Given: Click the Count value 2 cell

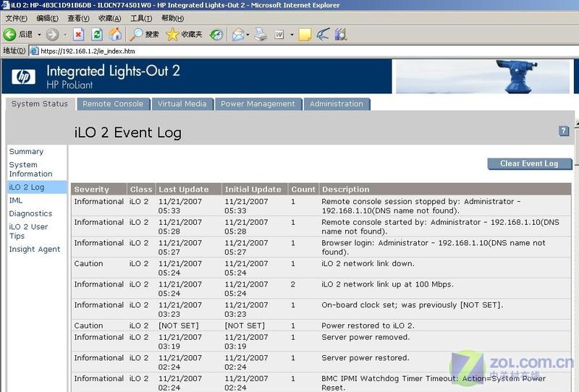Looking at the screenshot, I should [x=293, y=284].
